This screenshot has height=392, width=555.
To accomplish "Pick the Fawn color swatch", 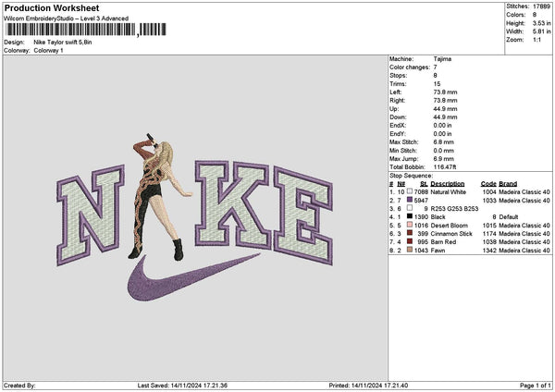I will pyautogui.click(x=410, y=250).
